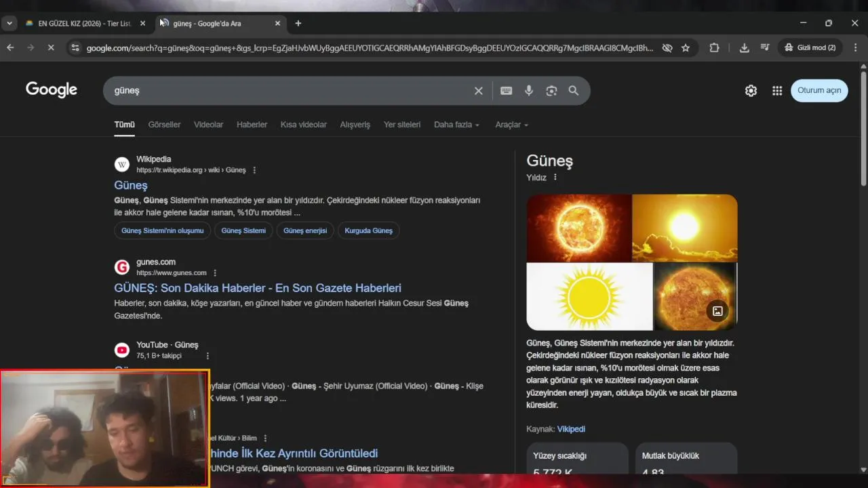The image size is (868, 488).
Task: Open GÜNEŞ: Son Dakika Haberler link
Action: point(258,288)
